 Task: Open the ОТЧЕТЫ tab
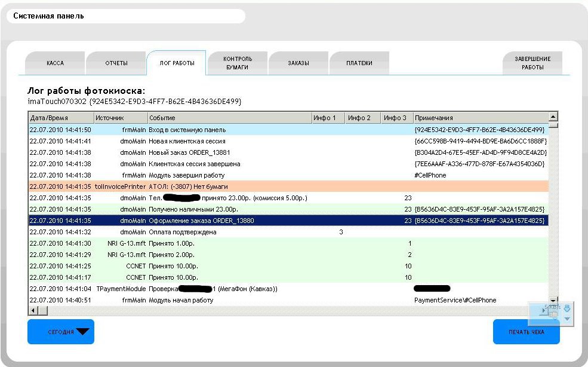pyautogui.click(x=116, y=63)
